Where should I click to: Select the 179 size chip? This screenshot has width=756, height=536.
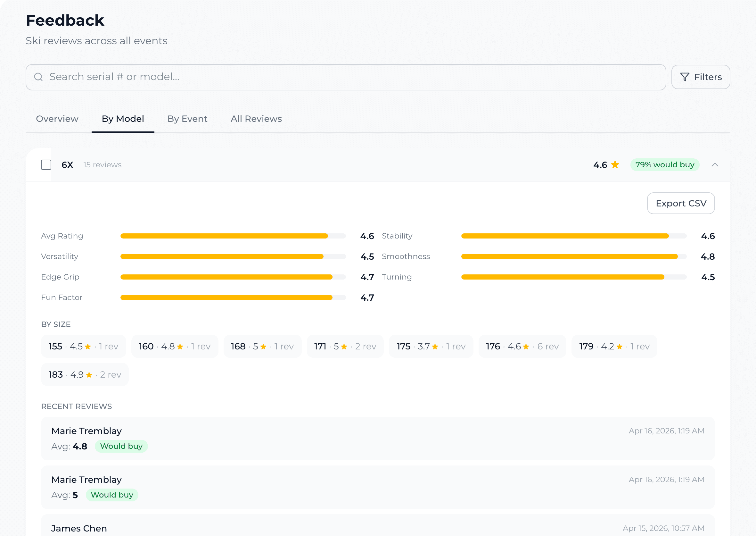tap(614, 347)
